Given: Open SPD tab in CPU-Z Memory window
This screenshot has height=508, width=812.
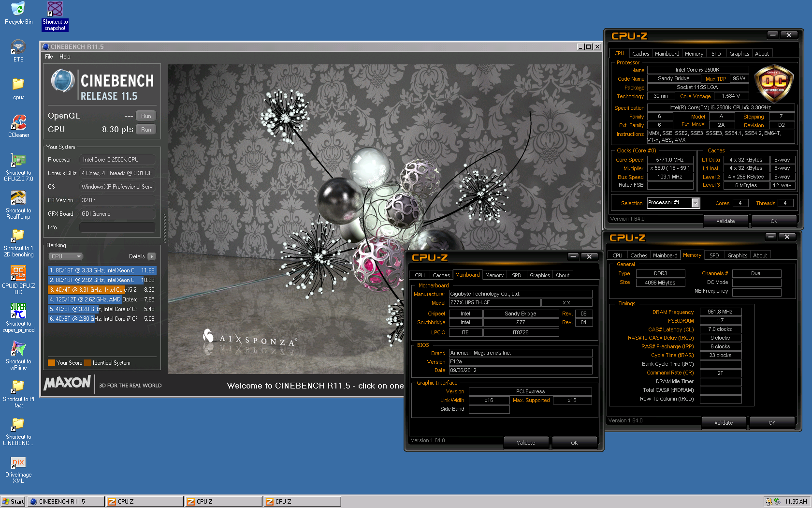Looking at the screenshot, I should click(714, 255).
